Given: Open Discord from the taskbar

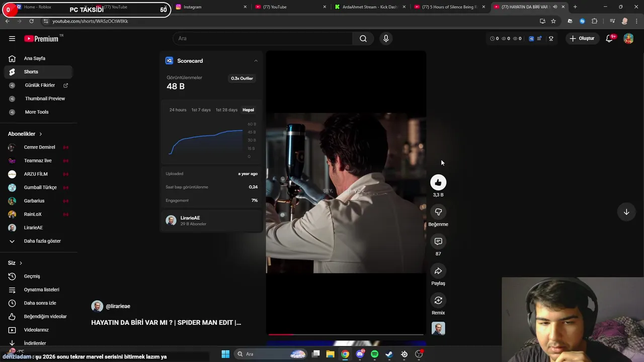Looking at the screenshot, I should click(360, 354).
